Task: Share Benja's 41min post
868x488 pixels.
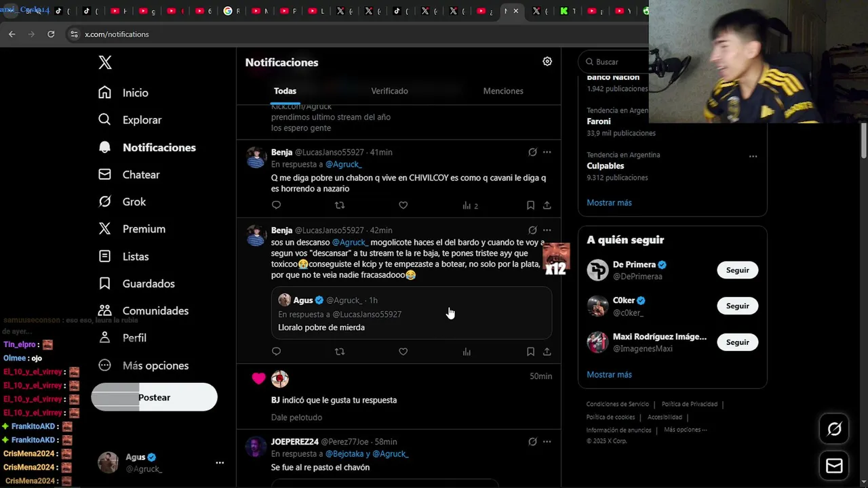Action: tap(547, 205)
